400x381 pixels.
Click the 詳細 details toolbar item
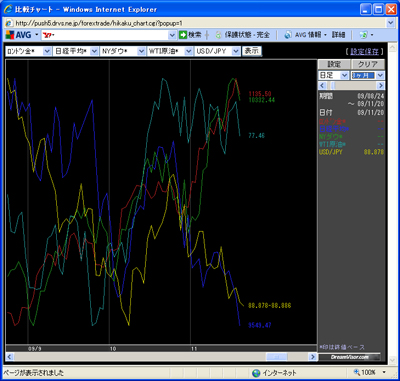pos(338,35)
